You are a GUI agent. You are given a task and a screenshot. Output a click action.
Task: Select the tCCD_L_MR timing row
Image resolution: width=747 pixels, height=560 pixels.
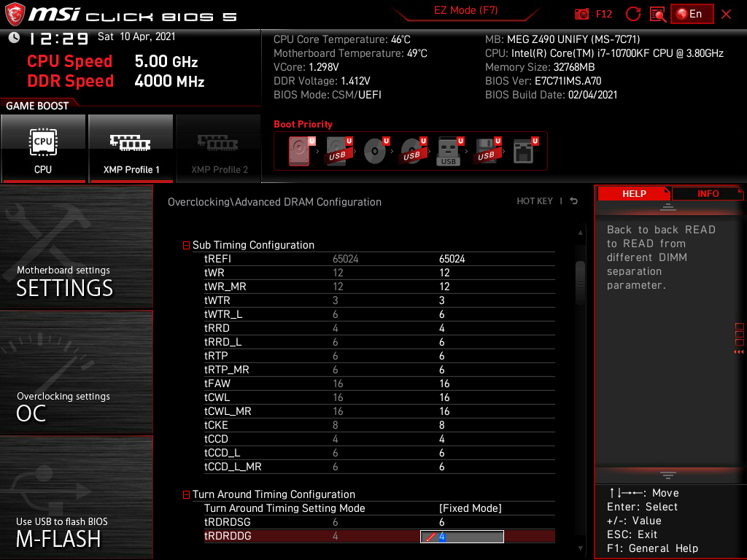point(379,467)
